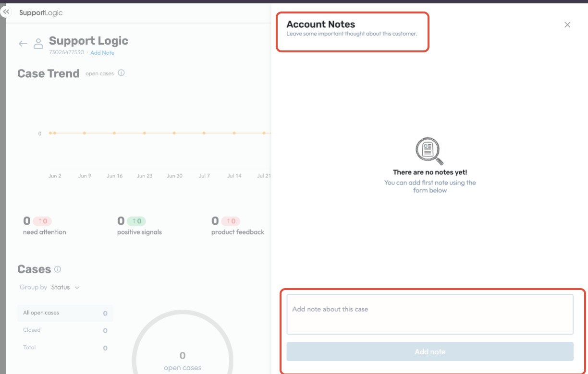This screenshot has height=374, width=588.
Task: Click the Case Trend heading
Action: coord(49,73)
